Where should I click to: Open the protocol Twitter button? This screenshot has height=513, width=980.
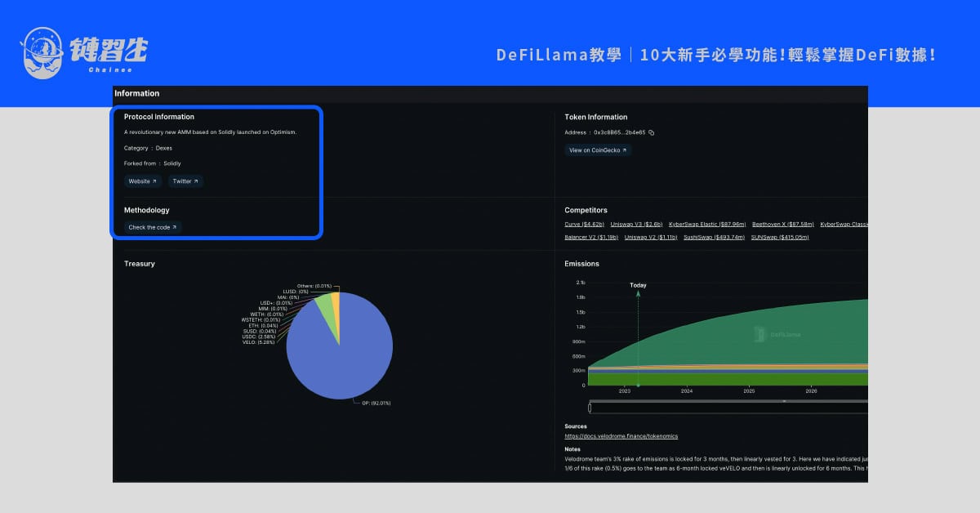pyautogui.click(x=185, y=181)
